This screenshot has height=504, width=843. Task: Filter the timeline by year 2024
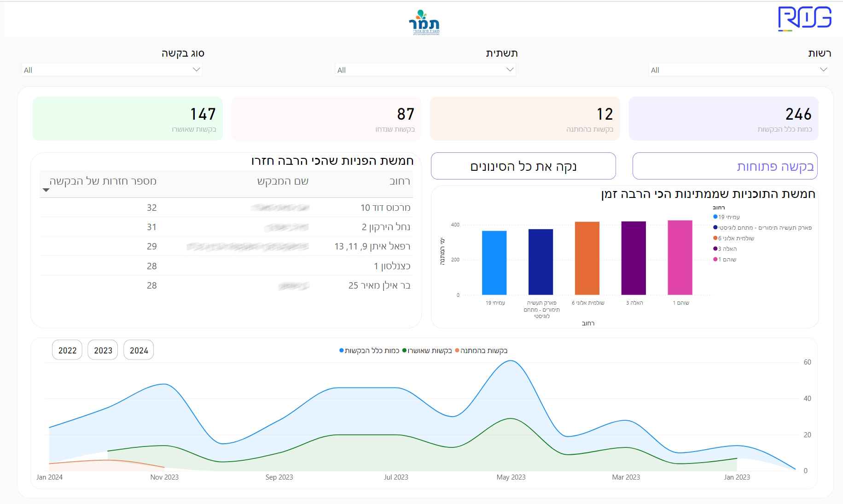(x=139, y=350)
